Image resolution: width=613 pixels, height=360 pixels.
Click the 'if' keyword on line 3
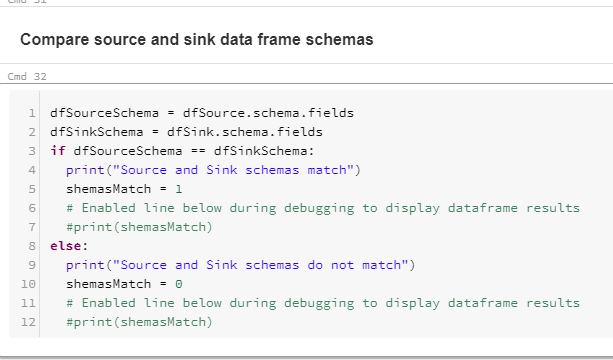58,151
